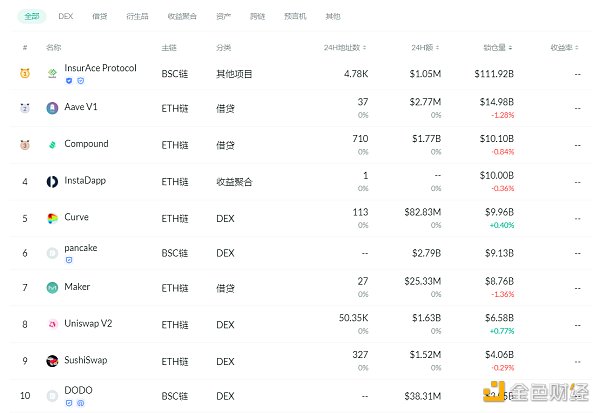Click the badge icon under pancake
This screenshot has height=413, width=600.
tap(68, 259)
